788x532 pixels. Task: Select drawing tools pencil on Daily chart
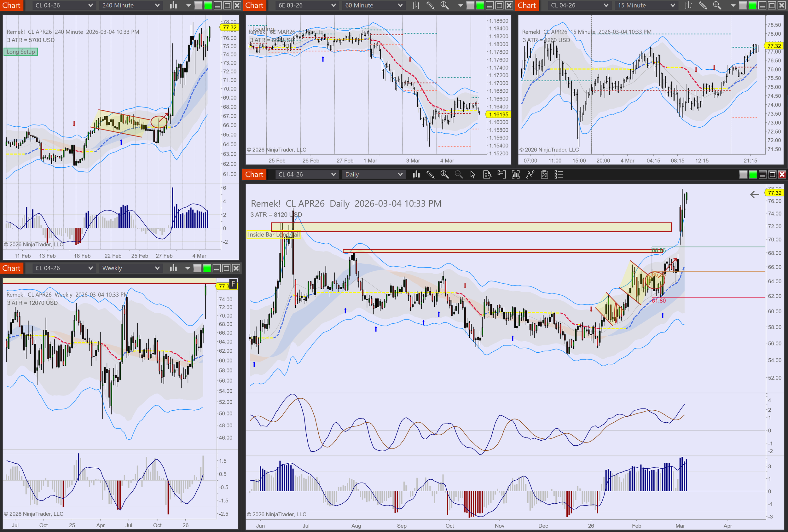click(430, 175)
